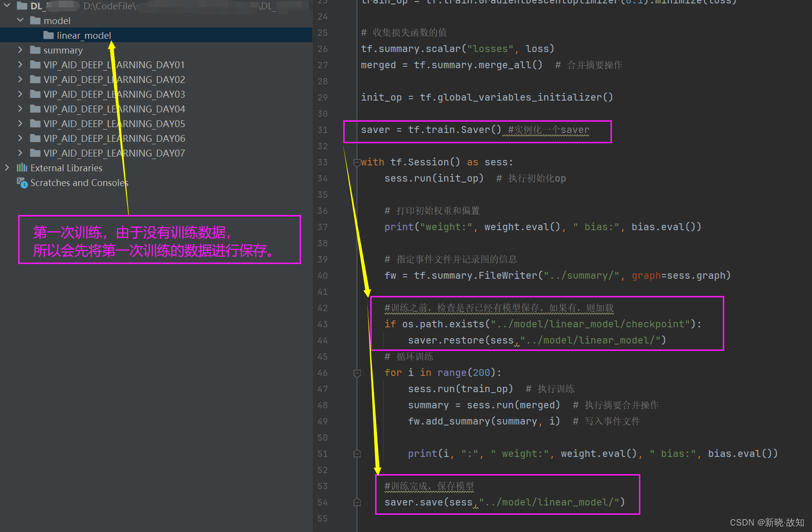Select VIP_AID_DEEP_LEARNING_DAY07 folder
The width and height of the screenshot is (812, 532).
pos(156,153)
